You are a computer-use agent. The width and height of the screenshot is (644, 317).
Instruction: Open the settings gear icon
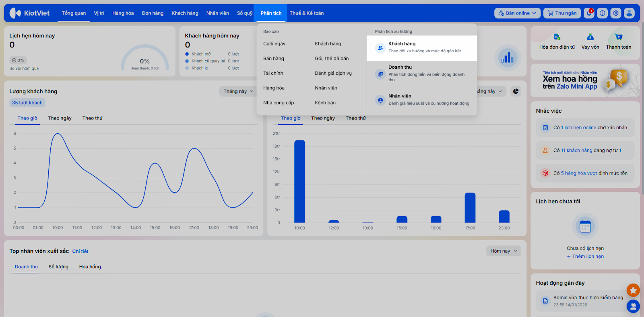(616, 13)
